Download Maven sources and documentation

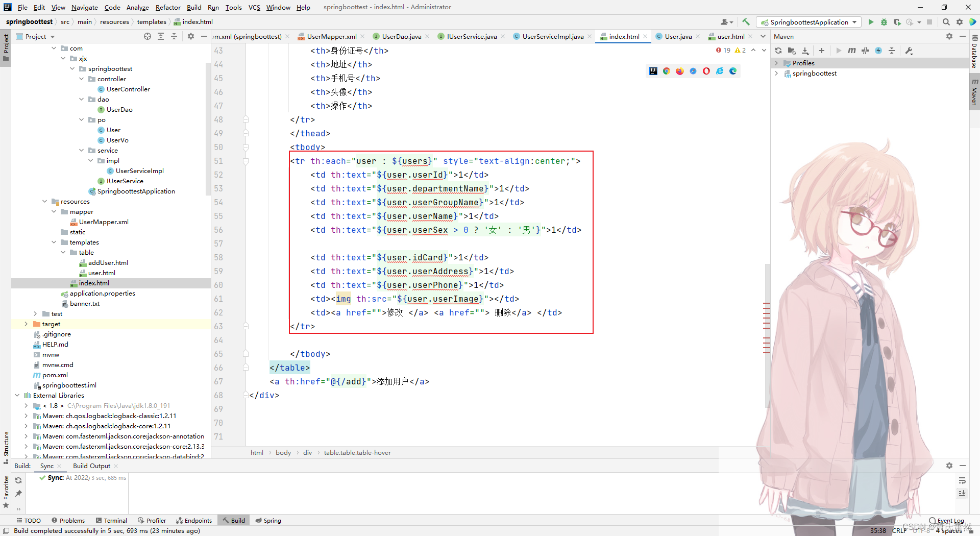click(805, 51)
